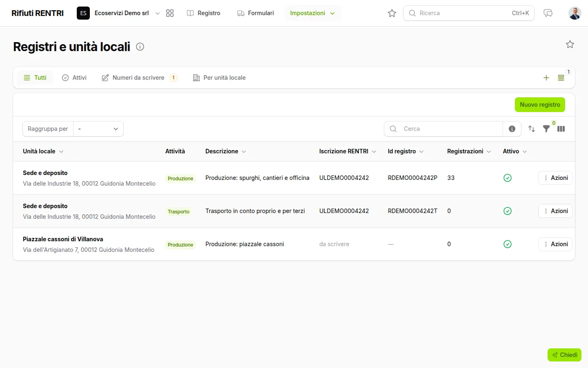Focus the top Ricerca search field

469,13
